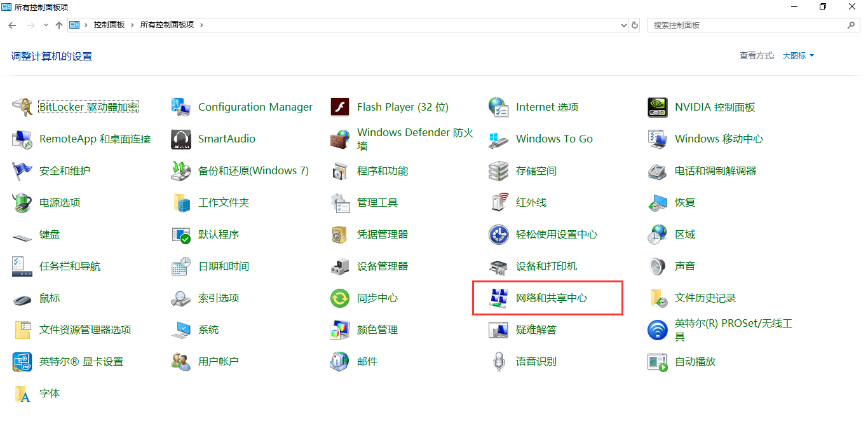Open 安全和维护 flag icon
868x421 pixels.
coord(22,170)
